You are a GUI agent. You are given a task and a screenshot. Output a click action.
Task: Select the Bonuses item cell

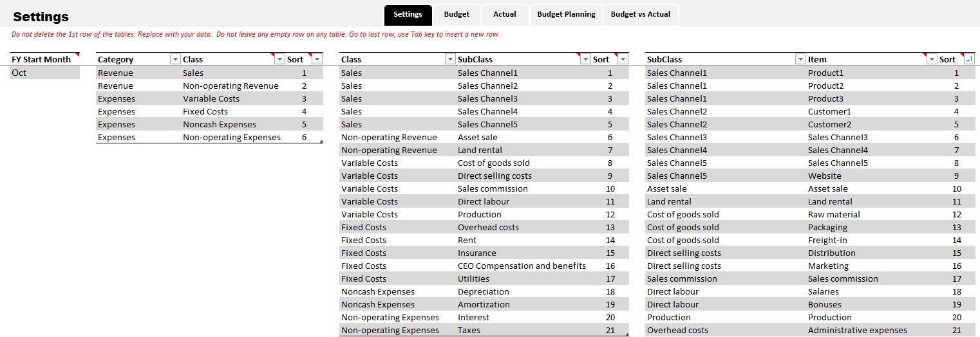(x=872, y=304)
